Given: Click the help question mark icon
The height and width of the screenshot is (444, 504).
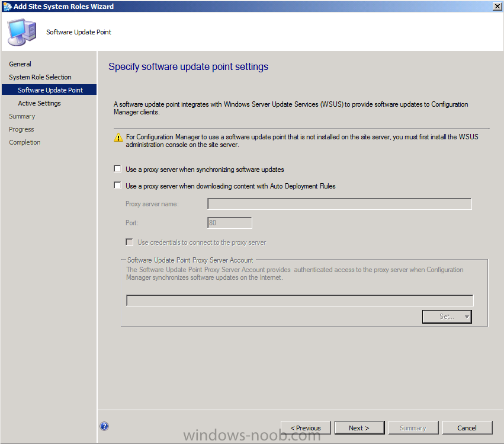Looking at the screenshot, I should pos(104,426).
